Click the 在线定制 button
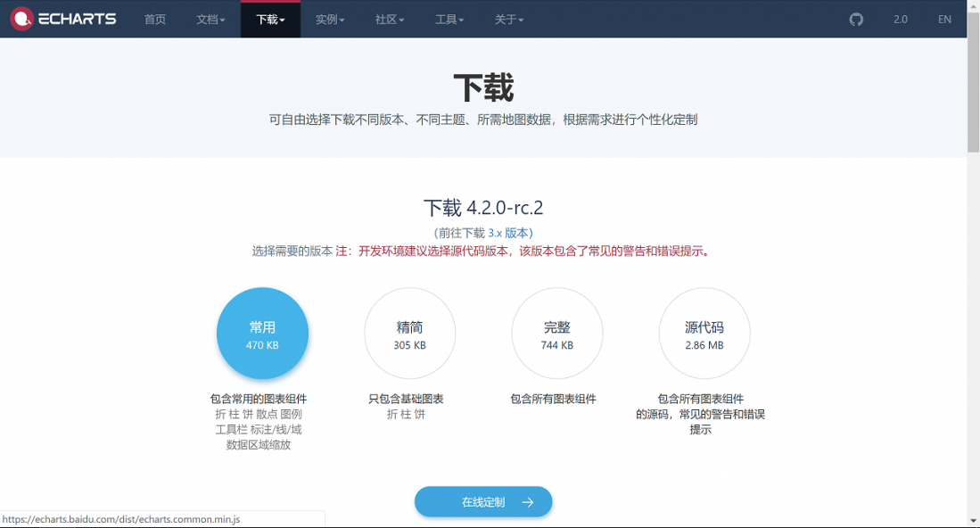This screenshot has height=528, width=980. click(483, 502)
